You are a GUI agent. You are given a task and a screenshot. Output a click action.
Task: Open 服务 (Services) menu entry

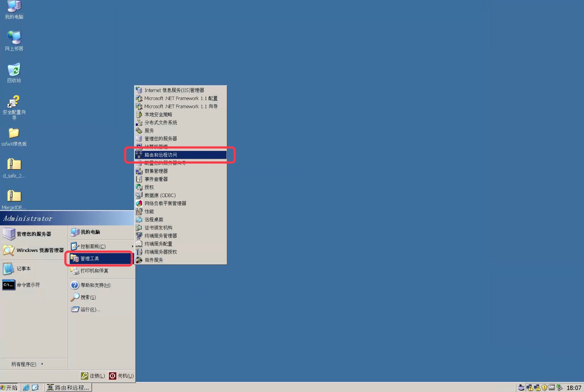click(x=180, y=131)
